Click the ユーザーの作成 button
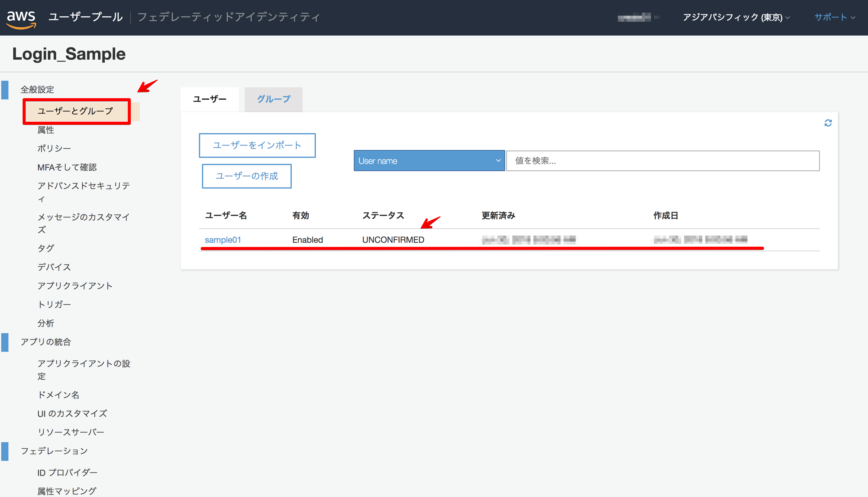 point(247,176)
